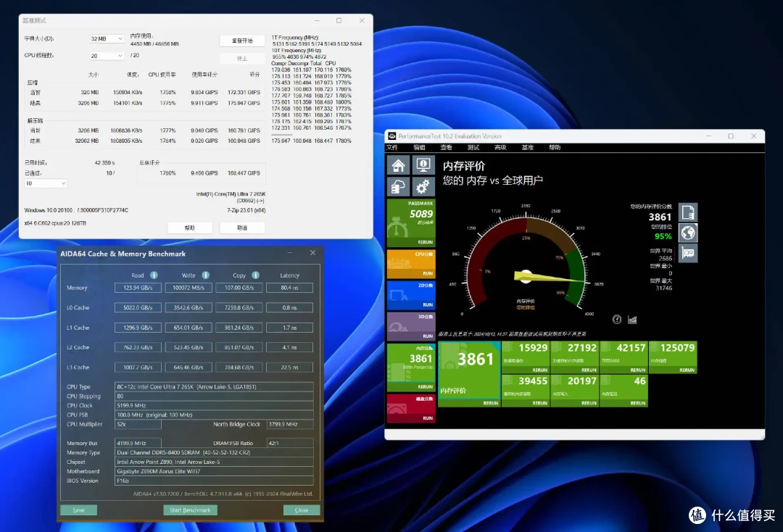783x532 pixels.
Task: Click the Intel Core Ultra 7 265K text
Action: (231, 194)
